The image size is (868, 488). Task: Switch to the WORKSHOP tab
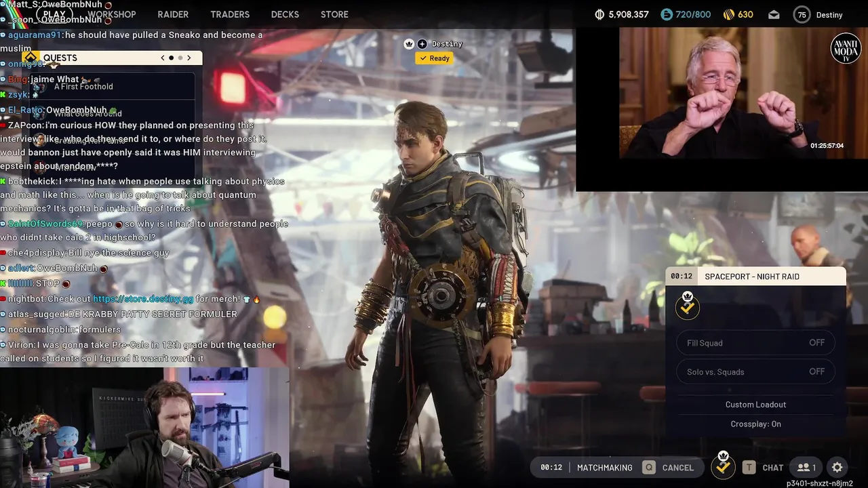click(x=111, y=14)
